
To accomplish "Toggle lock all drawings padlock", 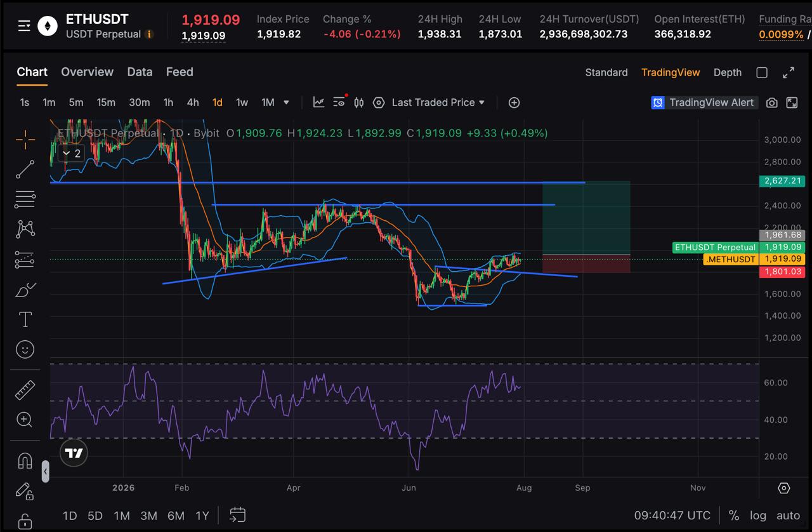I will 25,521.
